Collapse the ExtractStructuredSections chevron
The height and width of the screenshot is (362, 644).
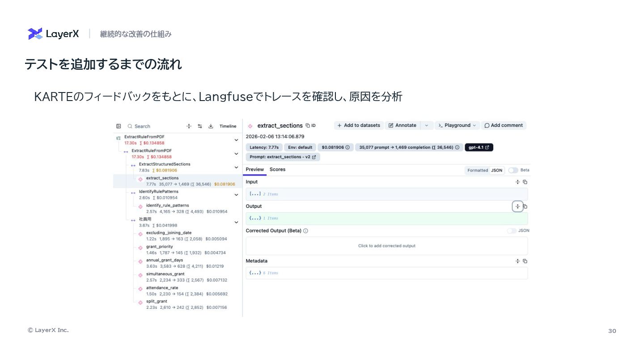point(236,168)
